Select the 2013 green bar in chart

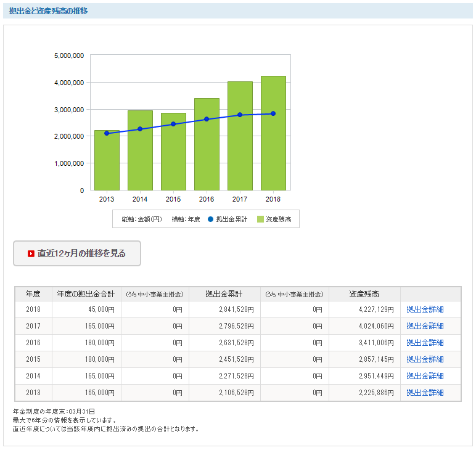107,160
